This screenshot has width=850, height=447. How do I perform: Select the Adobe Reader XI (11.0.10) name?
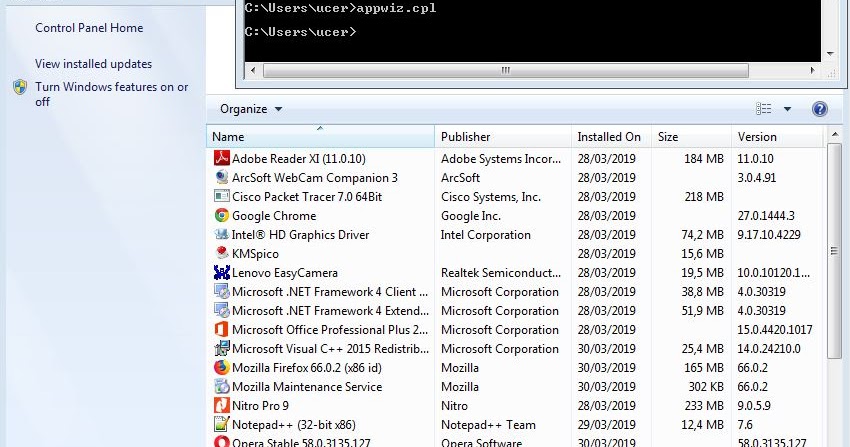click(x=299, y=158)
